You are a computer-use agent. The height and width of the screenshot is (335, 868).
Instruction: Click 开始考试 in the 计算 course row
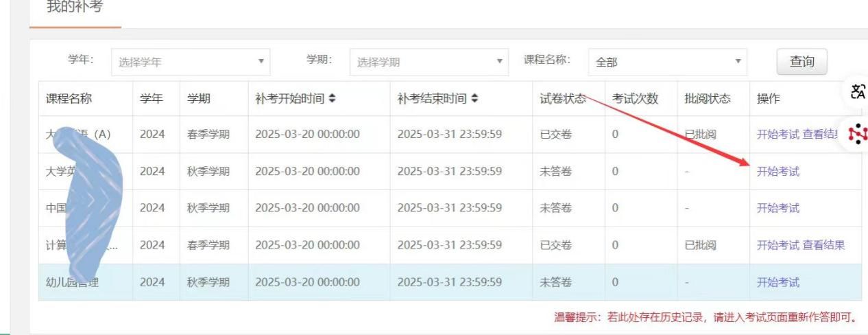777,245
